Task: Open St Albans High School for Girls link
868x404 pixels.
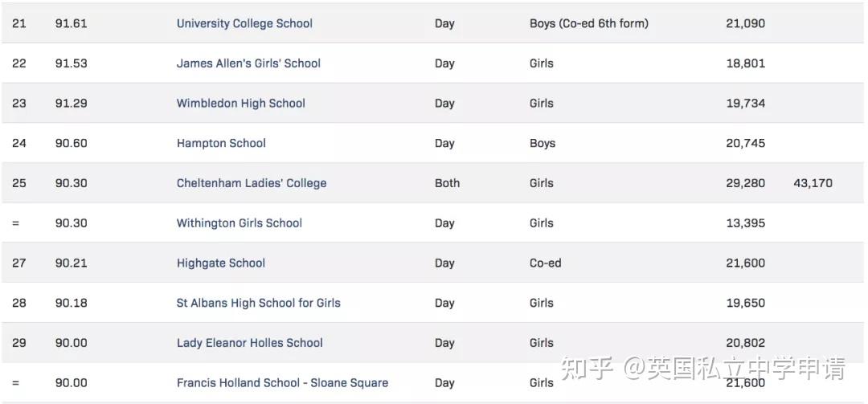Action: (259, 303)
